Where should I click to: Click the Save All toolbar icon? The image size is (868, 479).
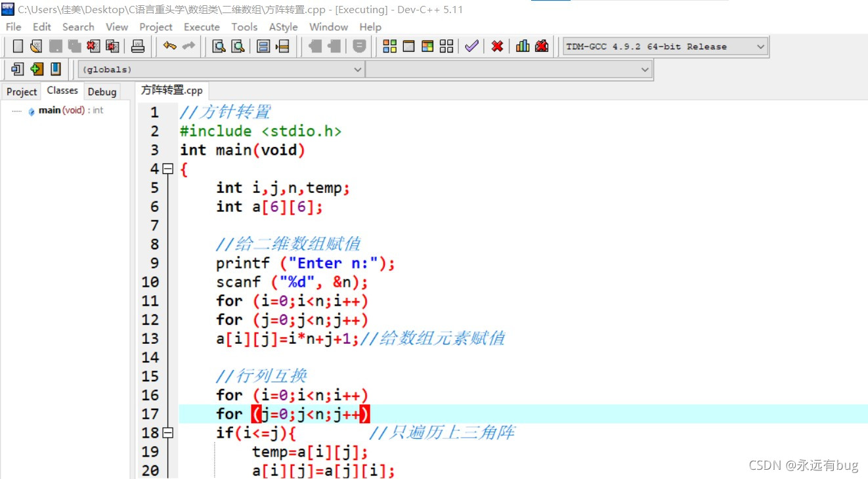(74, 47)
